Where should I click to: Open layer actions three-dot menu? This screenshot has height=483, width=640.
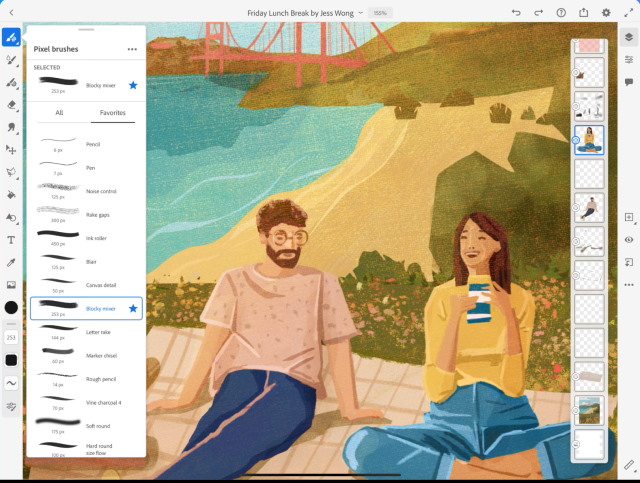point(629,285)
